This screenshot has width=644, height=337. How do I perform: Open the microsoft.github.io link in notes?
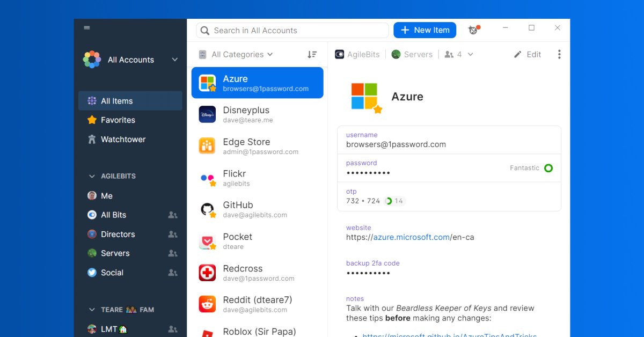pyautogui.click(x=450, y=335)
